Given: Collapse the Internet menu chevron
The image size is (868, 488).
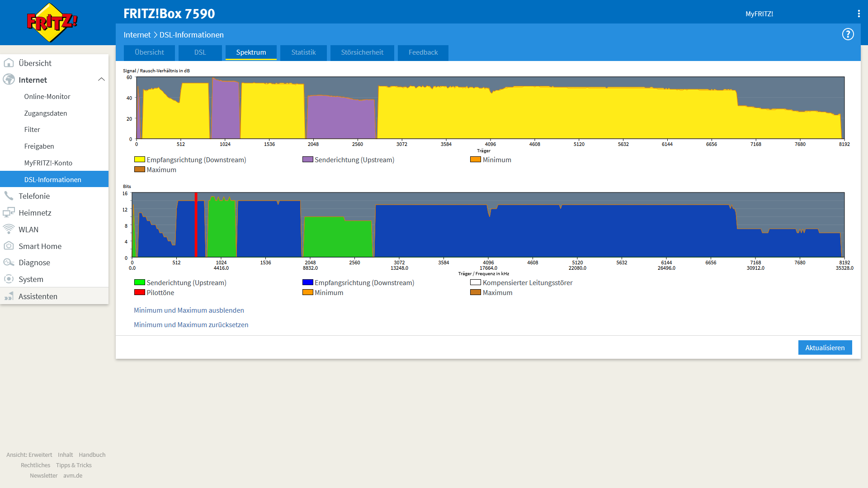Looking at the screenshot, I should 101,80.
